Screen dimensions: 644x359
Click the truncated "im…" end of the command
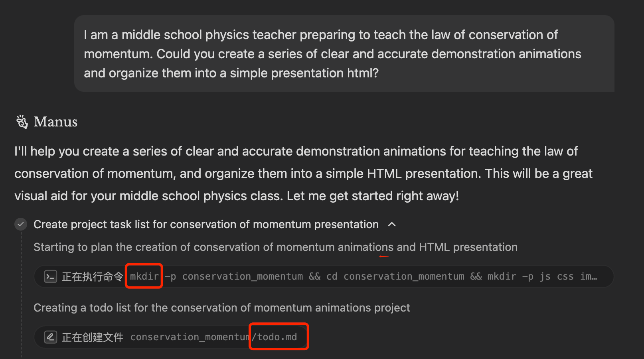(x=589, y=276)
